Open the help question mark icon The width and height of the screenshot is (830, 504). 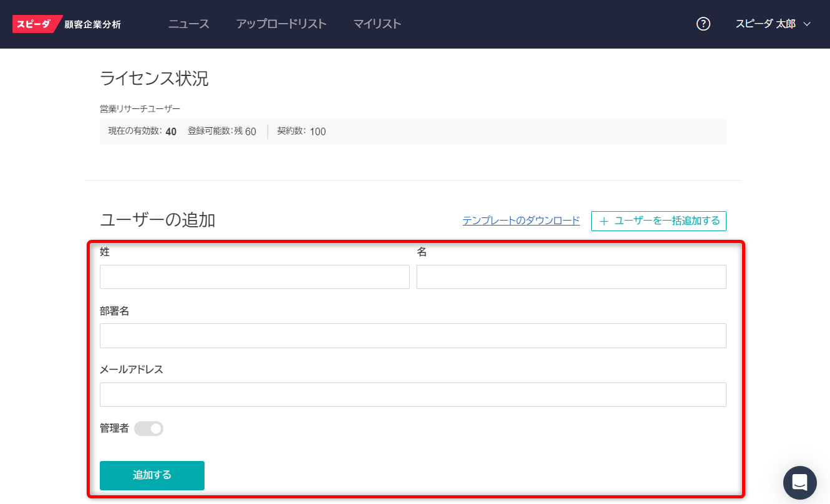pos(703,24)
